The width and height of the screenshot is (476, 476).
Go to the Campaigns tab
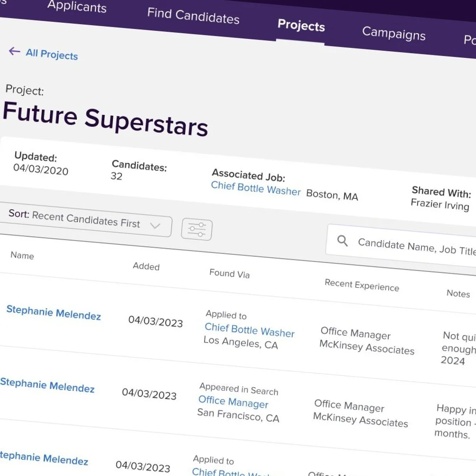(394, 33)
